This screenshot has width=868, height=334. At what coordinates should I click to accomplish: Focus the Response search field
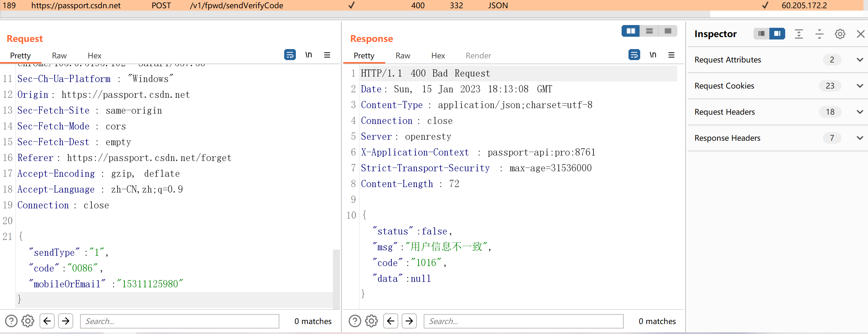point(524,321)
